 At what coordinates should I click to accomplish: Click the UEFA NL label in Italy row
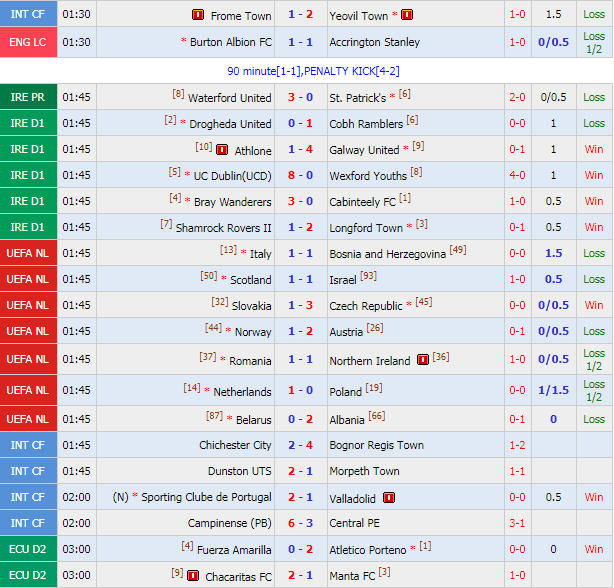pyautogui.click(x=28, y=253)
